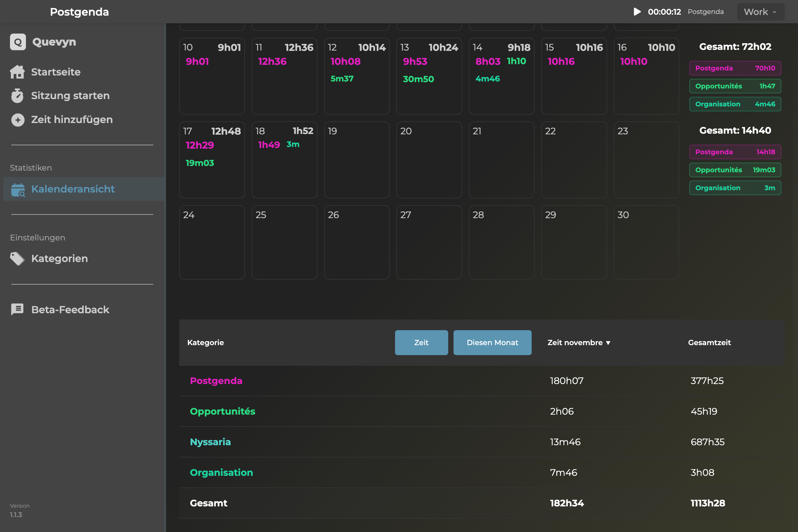Select empty calendar day 19
The height and width of the screenshot is (532, 798).
pyautogui.click(x=356, y=160)
